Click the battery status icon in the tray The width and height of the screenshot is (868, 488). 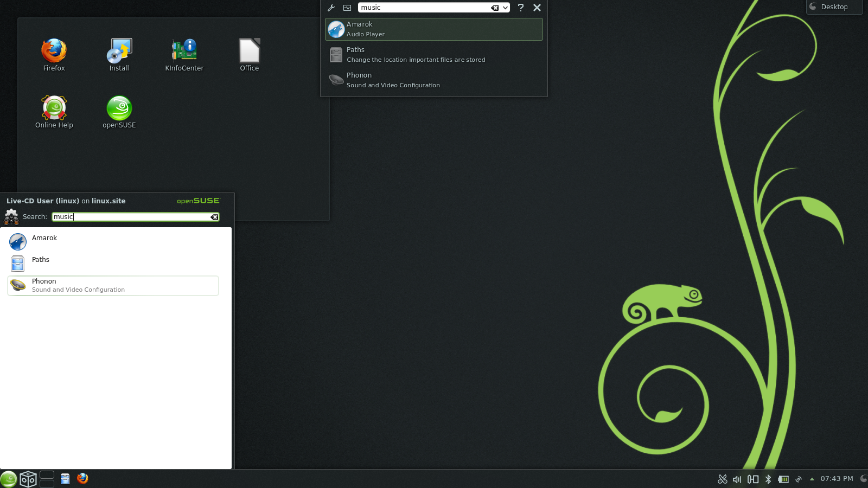(784, 479)
